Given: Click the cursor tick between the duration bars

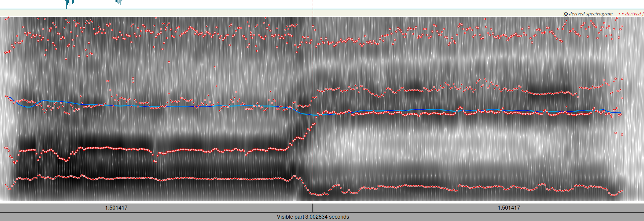Looking at the screenshot, I should point(313,207).
